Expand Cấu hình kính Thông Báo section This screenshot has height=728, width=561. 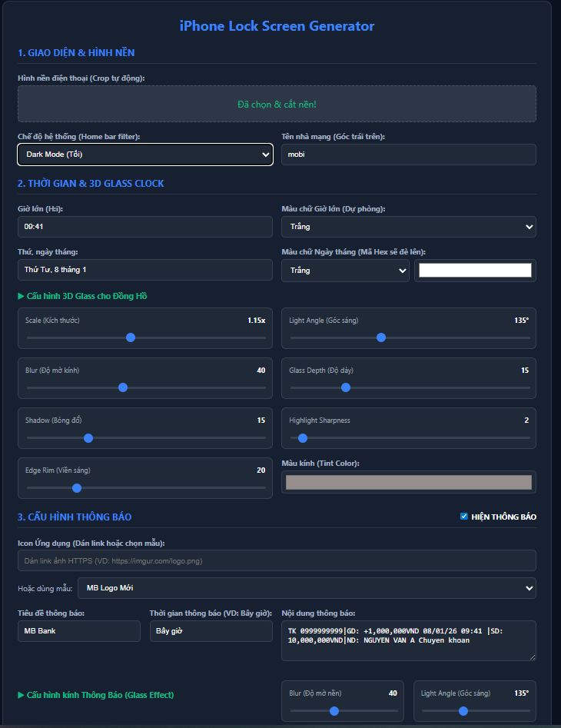[x=96, y=695]
